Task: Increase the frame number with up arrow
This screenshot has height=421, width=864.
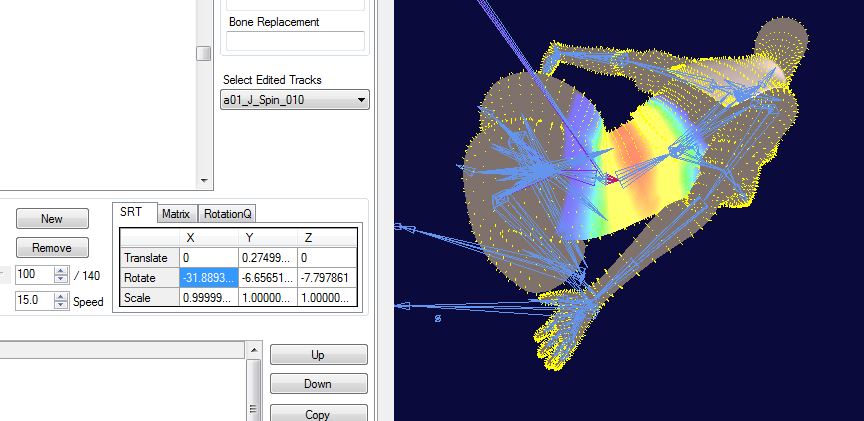Action: 61,271
